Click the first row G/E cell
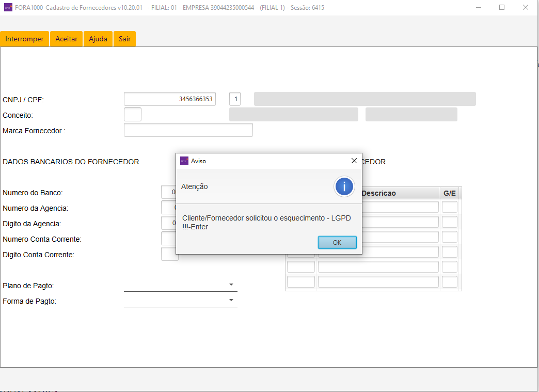This screenshot has width=539, height=392. point(450,207)
